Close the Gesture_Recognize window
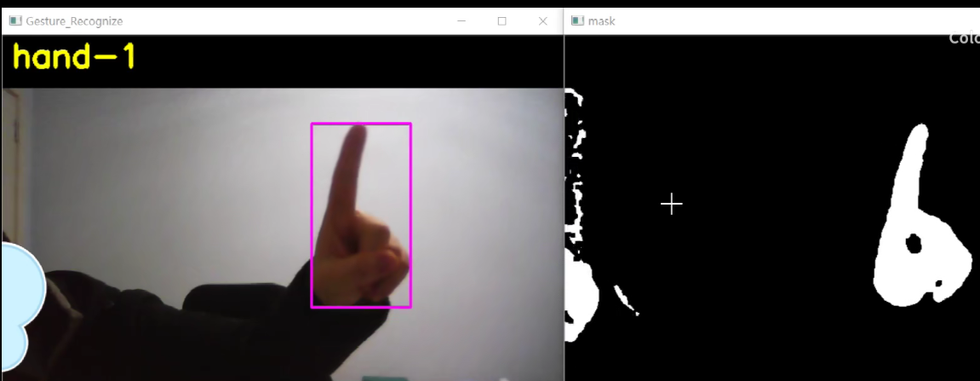 pos(542,21)
